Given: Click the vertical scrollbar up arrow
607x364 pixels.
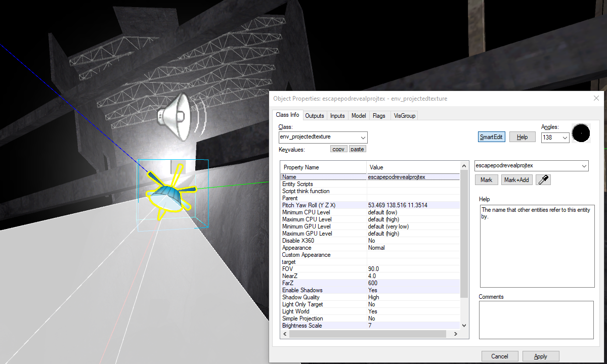Looking at the screenshot, I should pyautogui.click(x=464, y=165).
